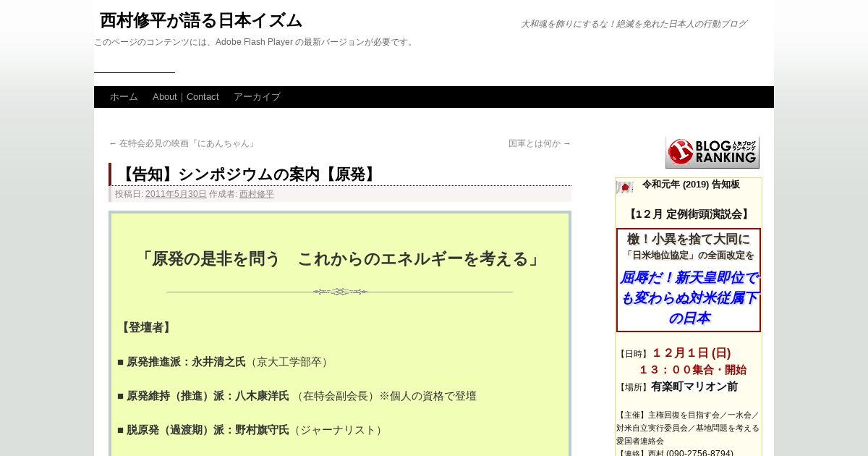Screen dimensions: 868x456
Task: Click speaker line 永井清之氏
Action: point(224,362)
